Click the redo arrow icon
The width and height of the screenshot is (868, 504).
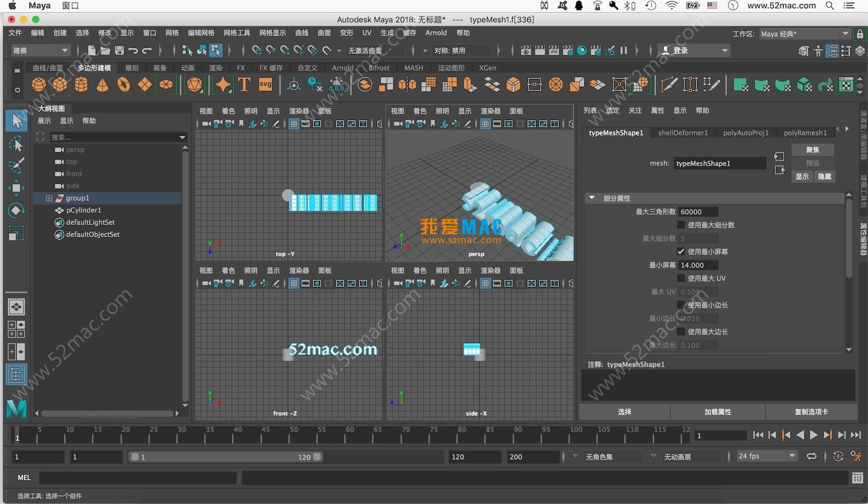pos(147,50)
